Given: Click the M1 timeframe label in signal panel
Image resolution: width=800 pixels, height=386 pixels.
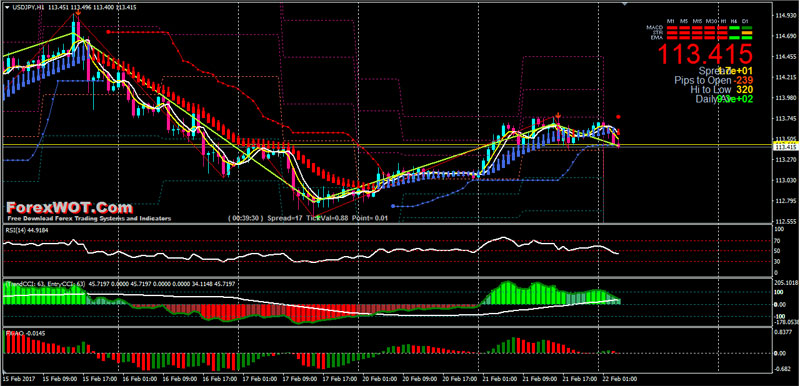Looking at the screenshot, I should (x=670, y=21).
